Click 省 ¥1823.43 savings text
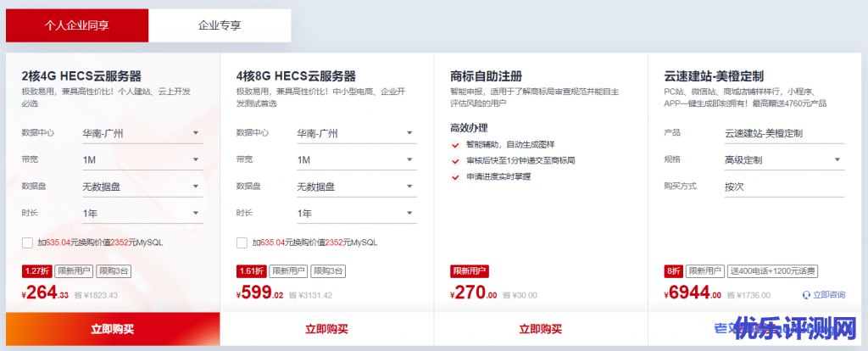 tap(96, 296)
